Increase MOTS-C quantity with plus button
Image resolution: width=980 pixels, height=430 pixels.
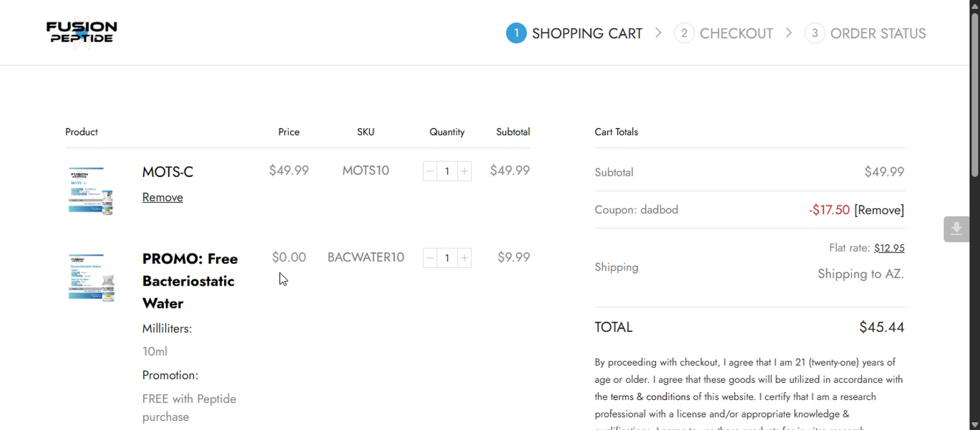(x=465, y=171)
